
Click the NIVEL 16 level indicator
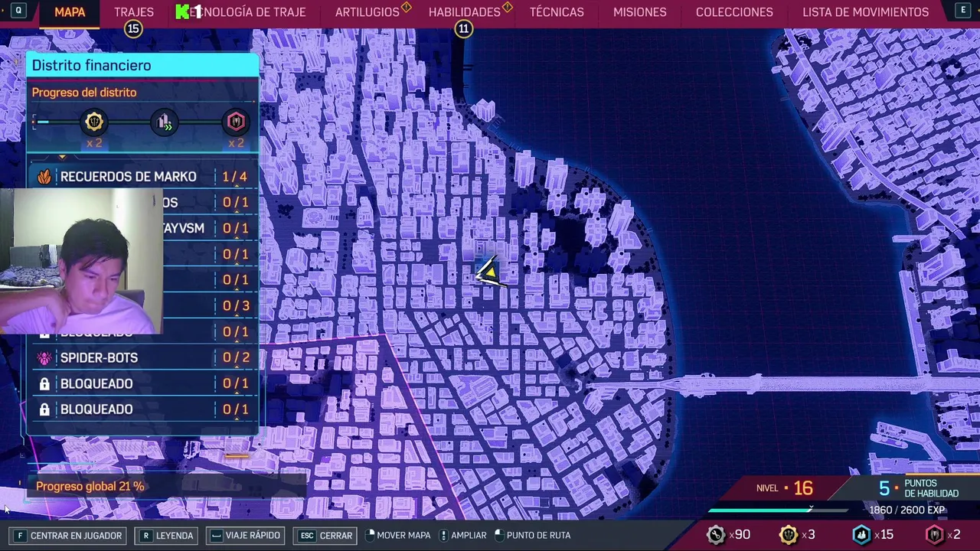point(785,488)
